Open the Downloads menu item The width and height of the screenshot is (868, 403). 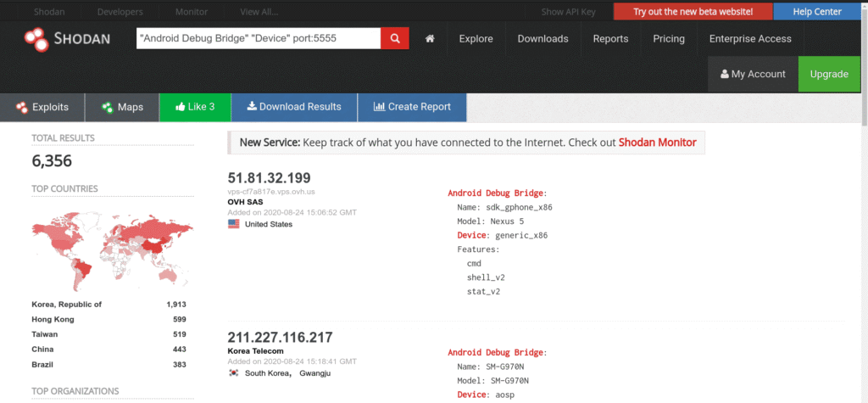543,39
